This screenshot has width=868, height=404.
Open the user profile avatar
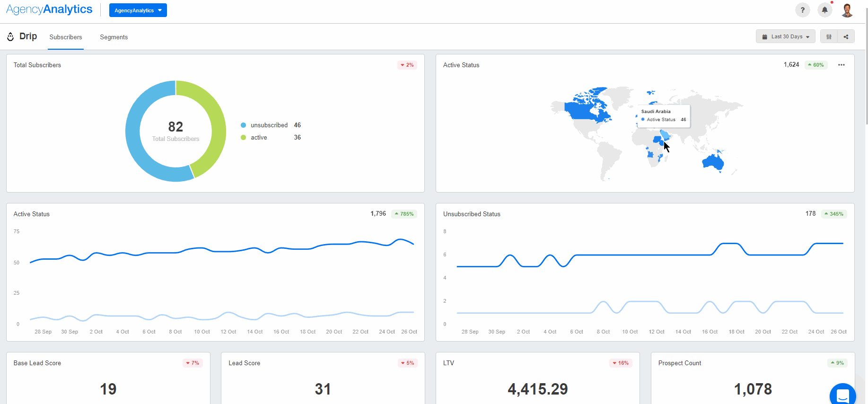847,10
